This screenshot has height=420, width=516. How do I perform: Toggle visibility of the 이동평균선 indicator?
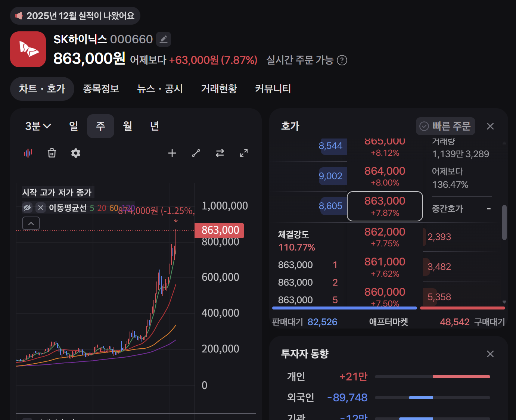[28, 208]
